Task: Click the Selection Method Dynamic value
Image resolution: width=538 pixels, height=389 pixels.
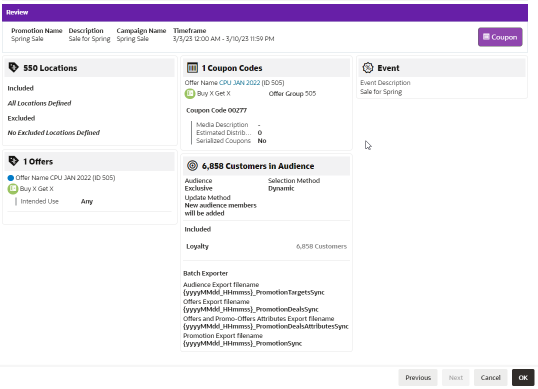Action: coord(281,188)
